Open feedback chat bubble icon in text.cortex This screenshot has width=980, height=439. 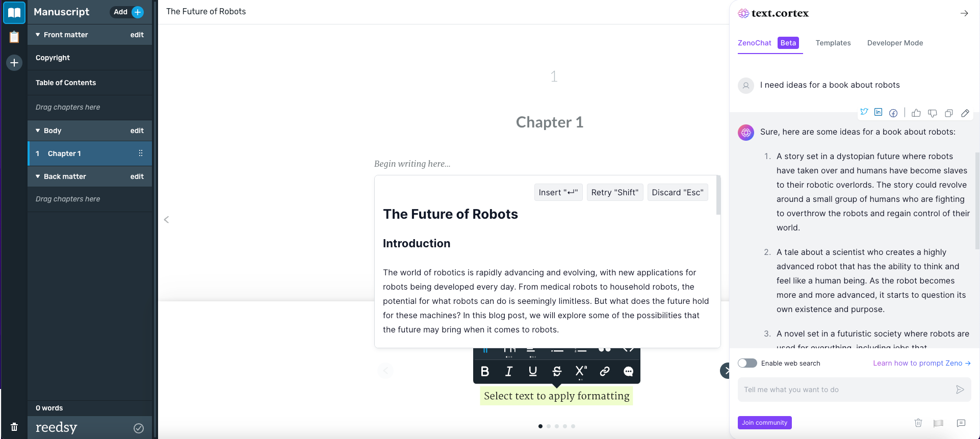coord(961,423)
